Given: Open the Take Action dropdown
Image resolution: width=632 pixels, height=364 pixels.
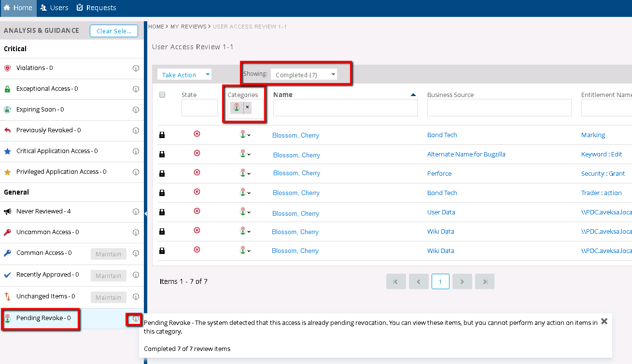Looking at the screenshot, I should coord(184,75).
